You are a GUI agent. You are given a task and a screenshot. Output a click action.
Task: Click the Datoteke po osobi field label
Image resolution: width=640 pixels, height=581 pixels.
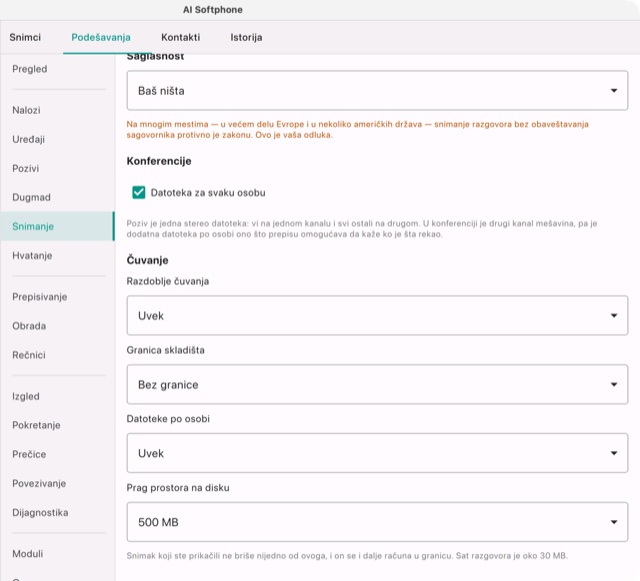pyautogui.click(x=168, y=419)
